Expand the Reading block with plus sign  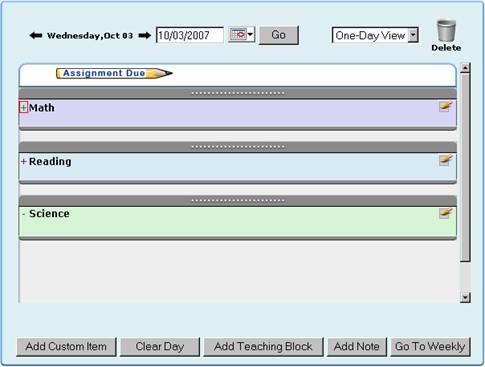click(x=23, y=162)
